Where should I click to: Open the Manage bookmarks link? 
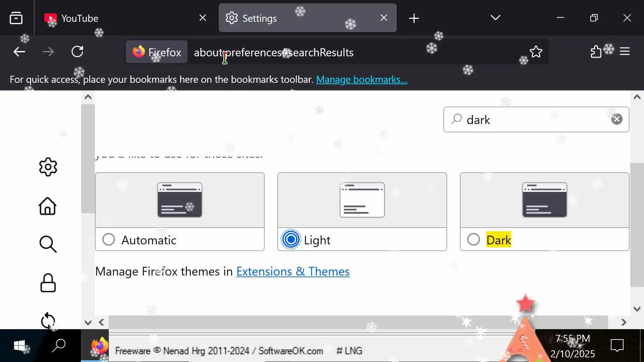[x=361, y=80]
